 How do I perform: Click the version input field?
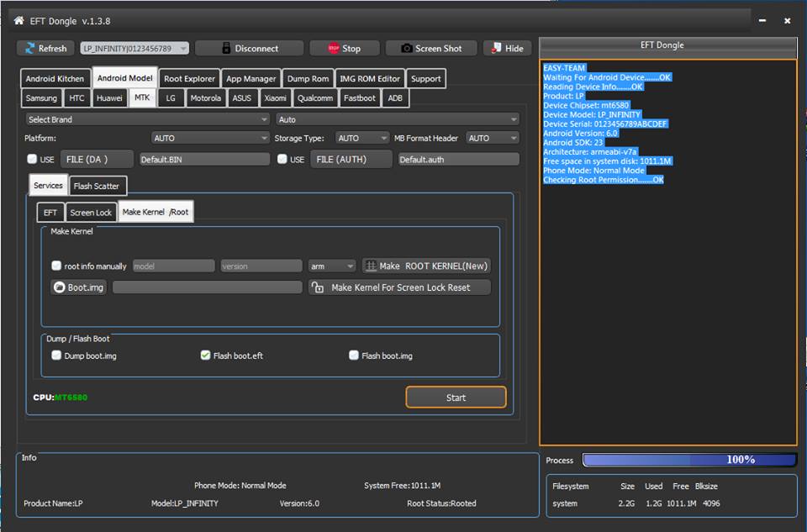(261, 266)
